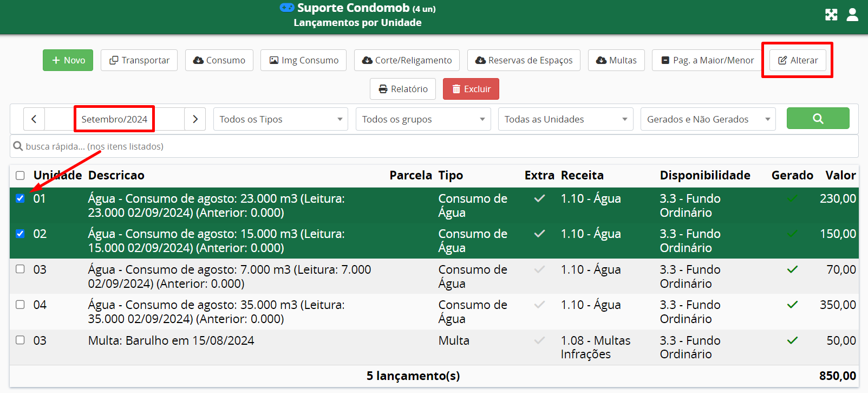Viewport: 868px width, 393px height.
Task: Click the green search magnifier button
Action: (x=818, y=118)
